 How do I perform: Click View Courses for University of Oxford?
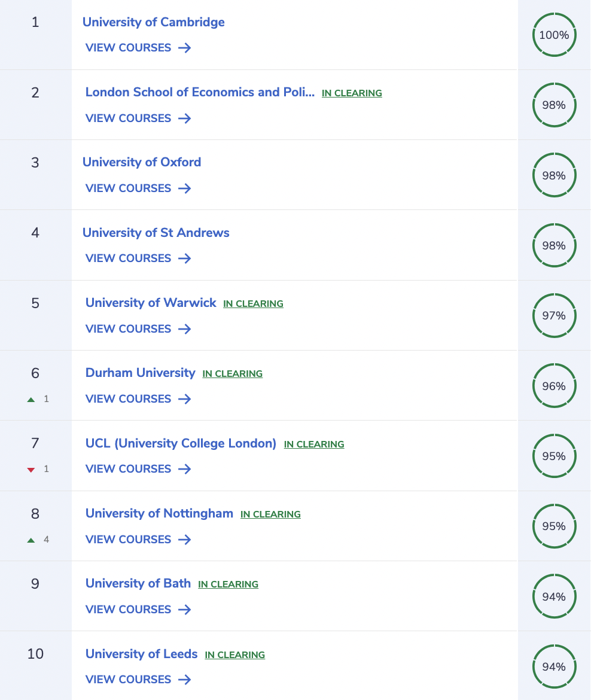(x=138, y=188)
